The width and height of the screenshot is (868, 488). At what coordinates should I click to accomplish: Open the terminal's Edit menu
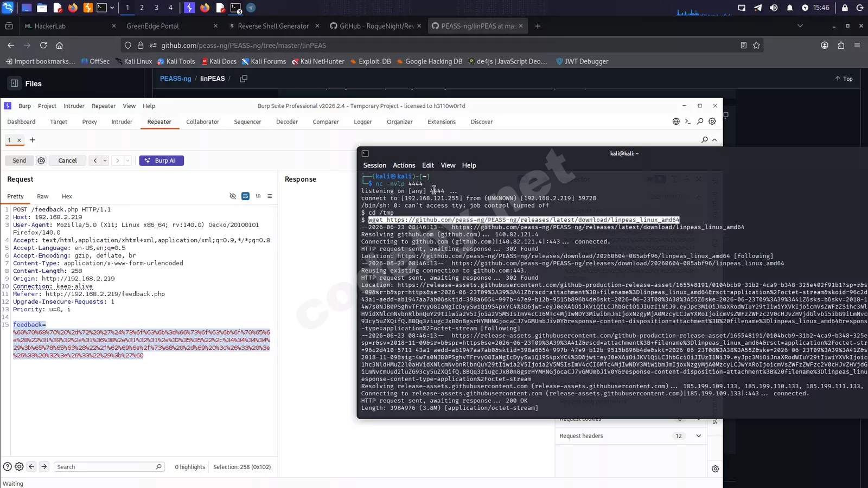pyautogui.click(x=428, y=165)
